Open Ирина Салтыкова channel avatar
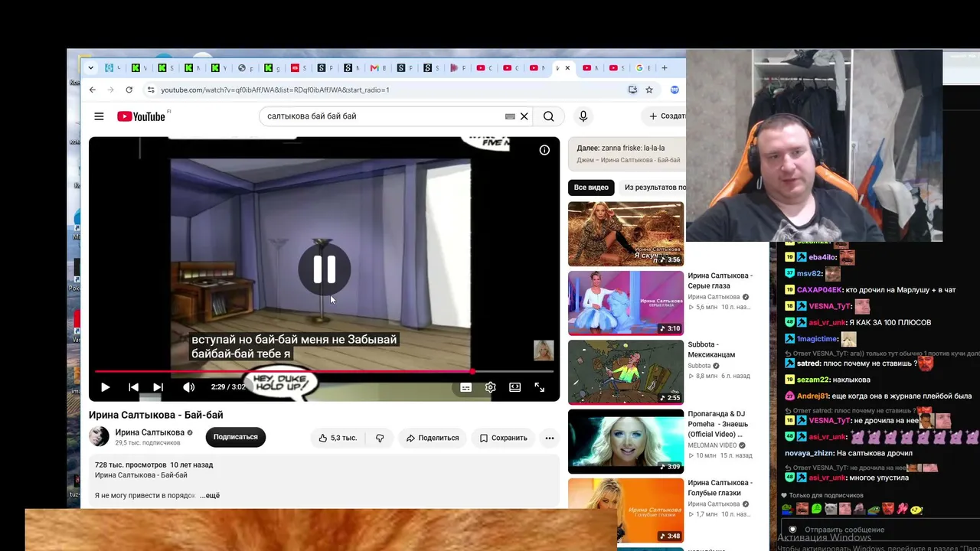The height and width of the screenshot is (551, 980). 100,437
